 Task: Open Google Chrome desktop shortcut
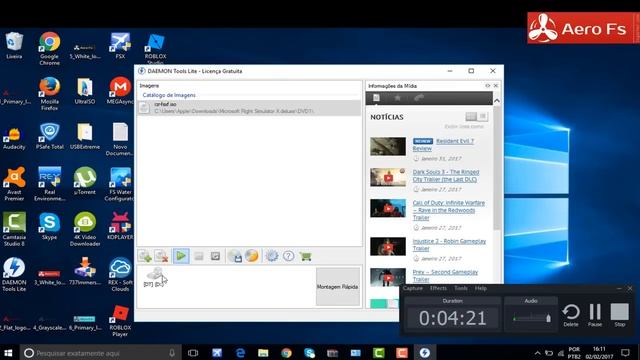pos(49,49)
